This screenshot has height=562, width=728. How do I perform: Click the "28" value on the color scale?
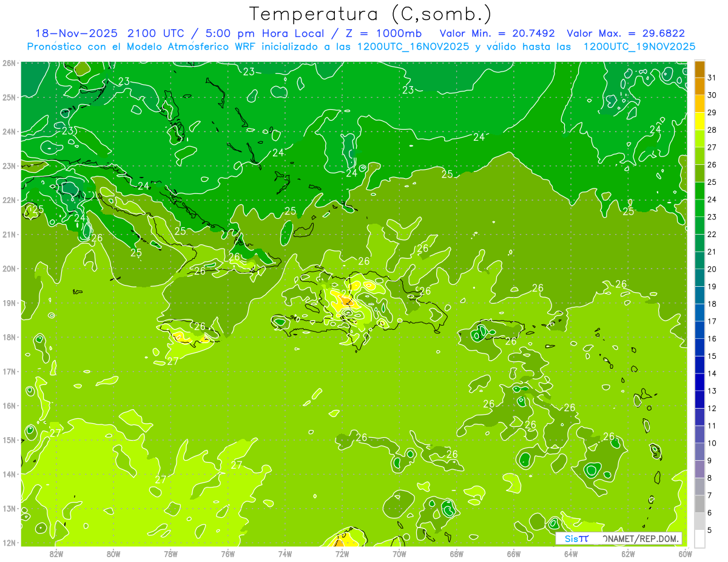point(712,130)
